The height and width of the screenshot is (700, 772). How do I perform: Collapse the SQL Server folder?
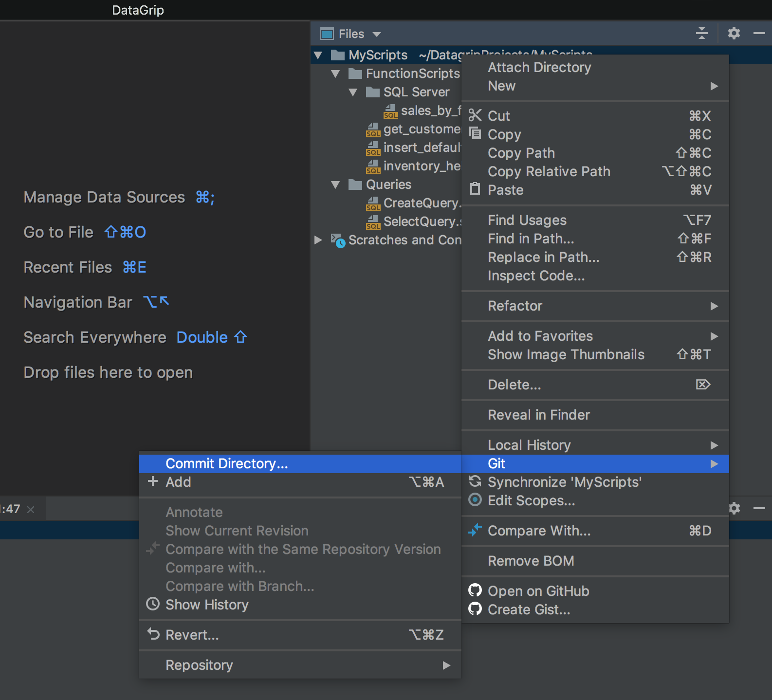coord(353,92)
